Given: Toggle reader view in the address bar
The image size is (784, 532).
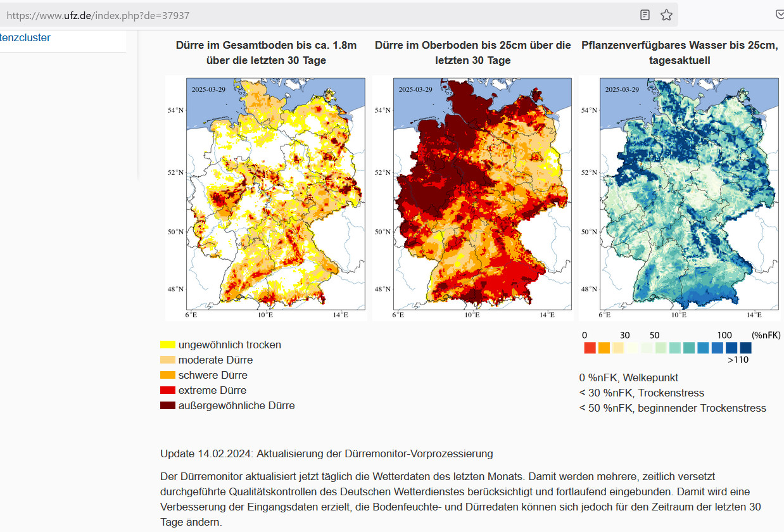Looking at the screenshot, I should [x=645, y=15].
